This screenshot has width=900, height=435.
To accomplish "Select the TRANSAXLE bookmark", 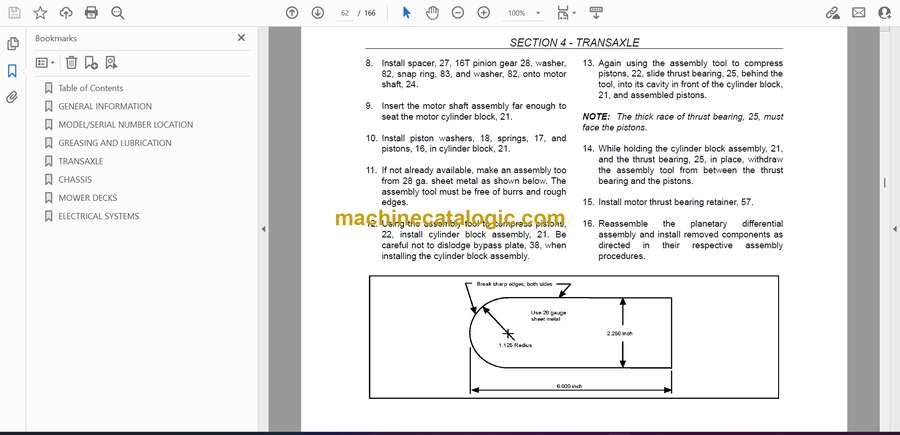I will pyautogui.click(x=80, y=161).
